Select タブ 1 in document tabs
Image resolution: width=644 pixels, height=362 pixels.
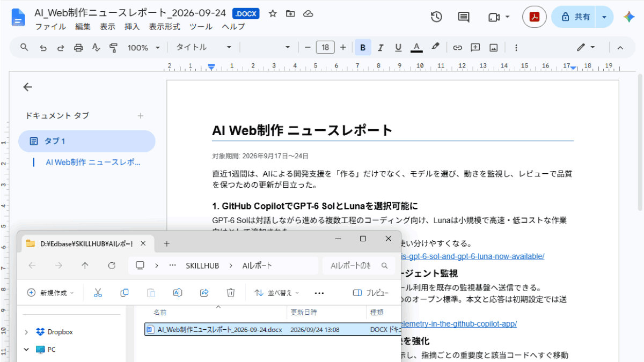click(86, 142)
